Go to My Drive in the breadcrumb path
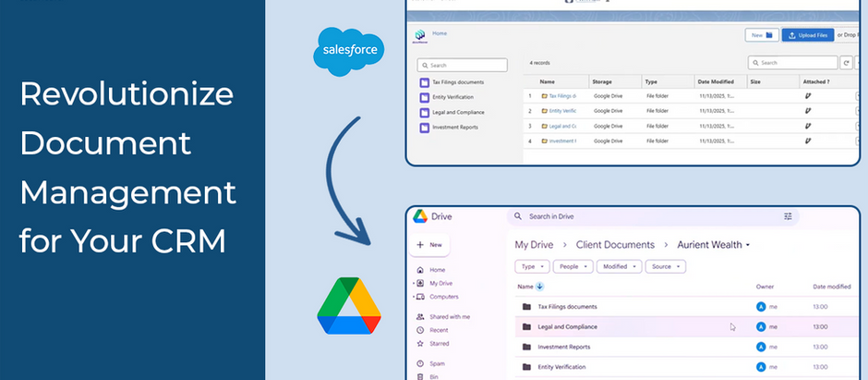Screen dimensions: 868x380 [x=534, y=245]
